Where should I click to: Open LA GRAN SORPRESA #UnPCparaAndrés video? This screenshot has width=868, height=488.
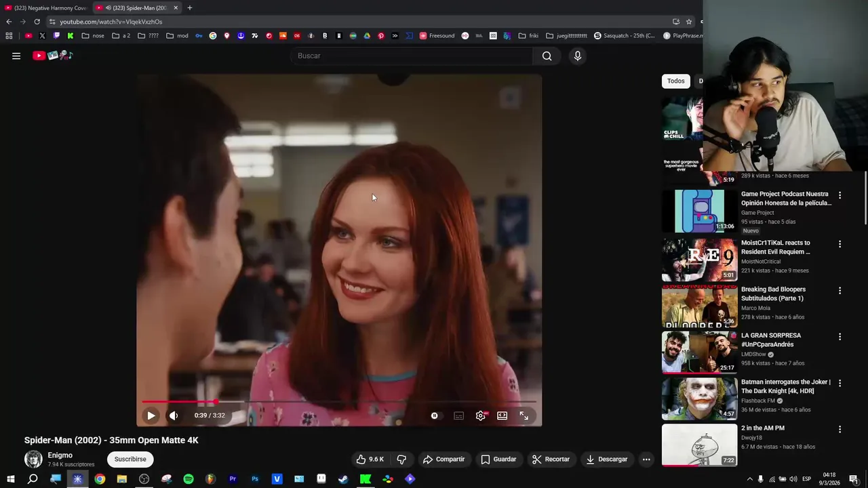click(771, 340)
